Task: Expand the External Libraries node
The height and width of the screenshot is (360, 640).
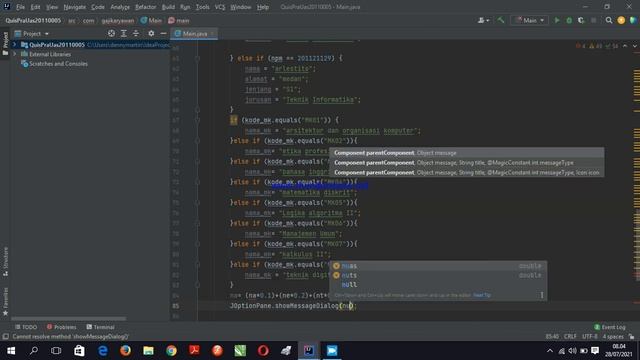Action: coord(15,54)
